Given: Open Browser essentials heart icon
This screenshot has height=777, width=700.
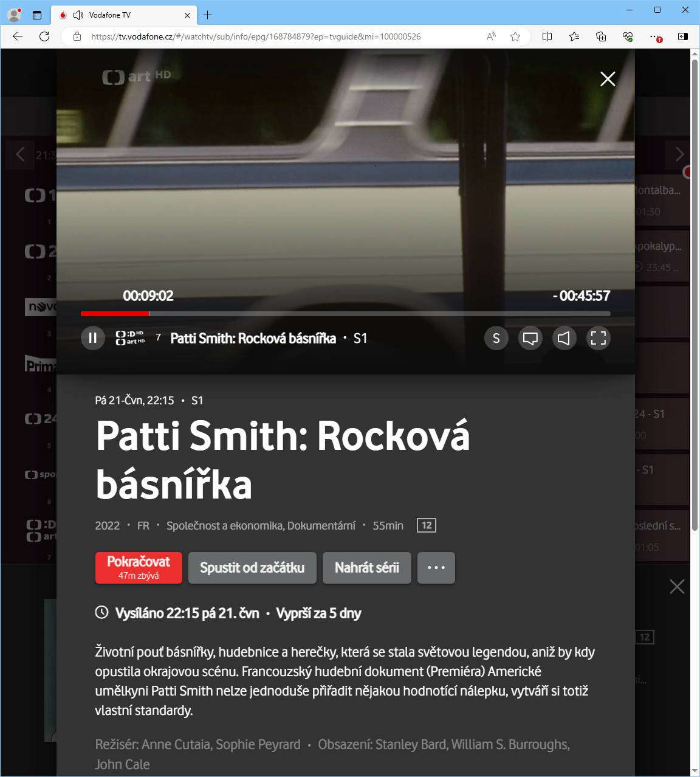Looking at the screenshot, I should [x=628, y=36].
